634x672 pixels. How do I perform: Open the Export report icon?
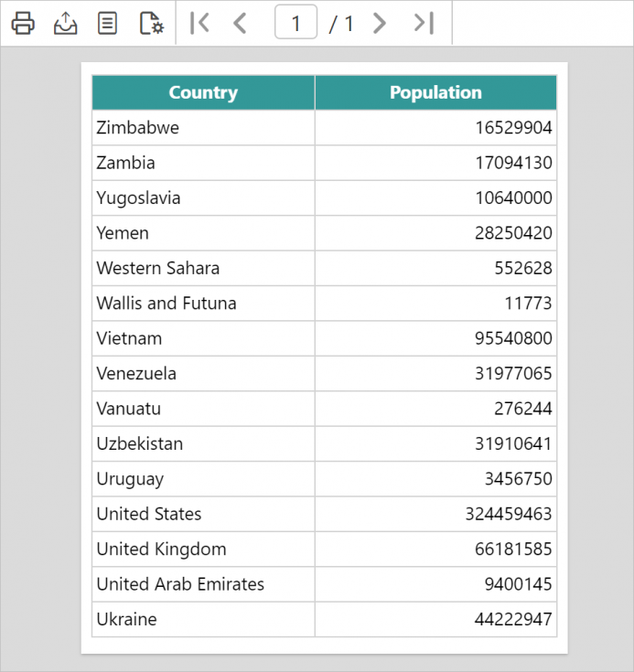point(65,23)
